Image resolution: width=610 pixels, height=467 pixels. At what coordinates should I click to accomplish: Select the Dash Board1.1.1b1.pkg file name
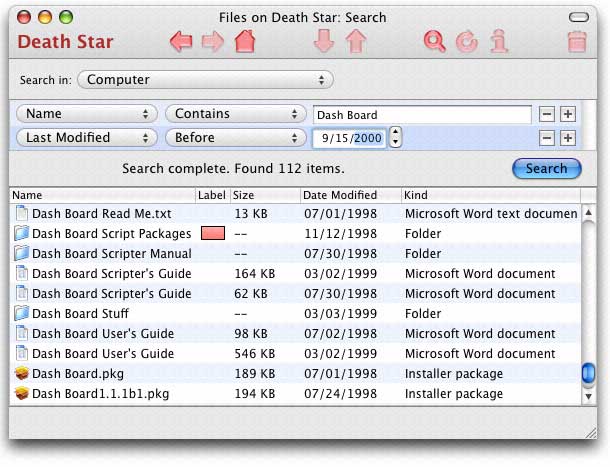click(100, 393)
